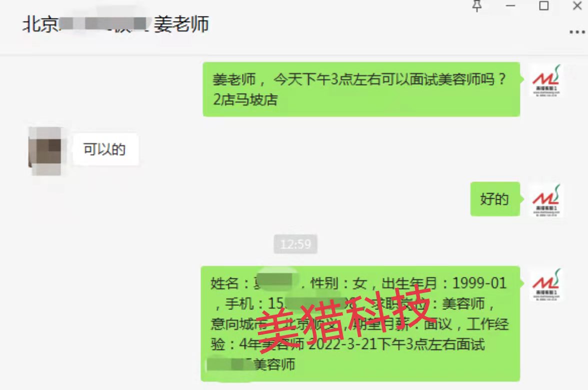Image resolution: width=588 pixels, height=390 pixels.
Task: Open sender avatar beside the interview request message
Action: [546, 81]
